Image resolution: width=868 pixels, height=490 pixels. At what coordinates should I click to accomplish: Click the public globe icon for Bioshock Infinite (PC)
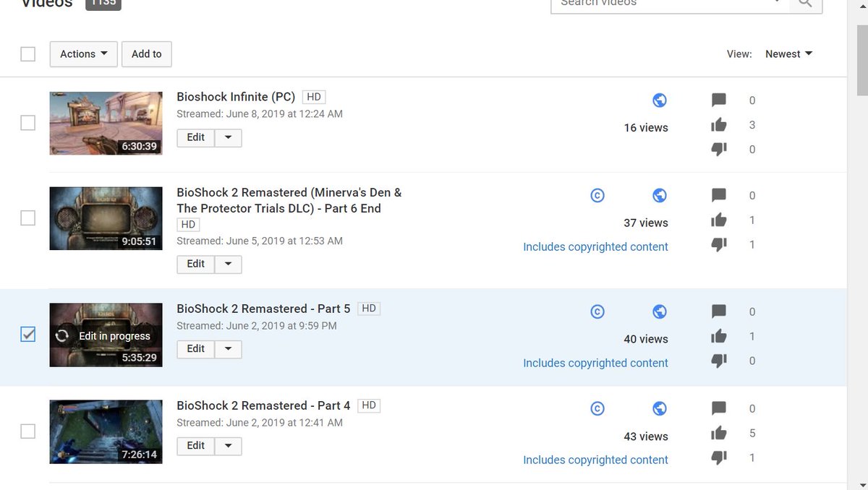click(660, 100)
